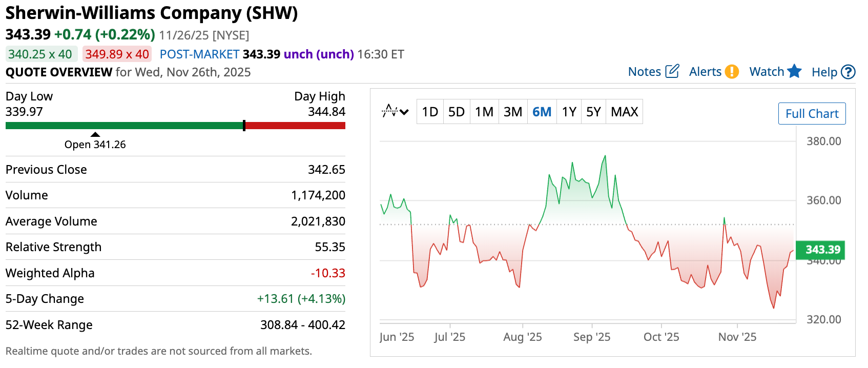The image size is (868, 368).
Task: Click the Open 341.26 label
Action: click(x=95, y=145)
